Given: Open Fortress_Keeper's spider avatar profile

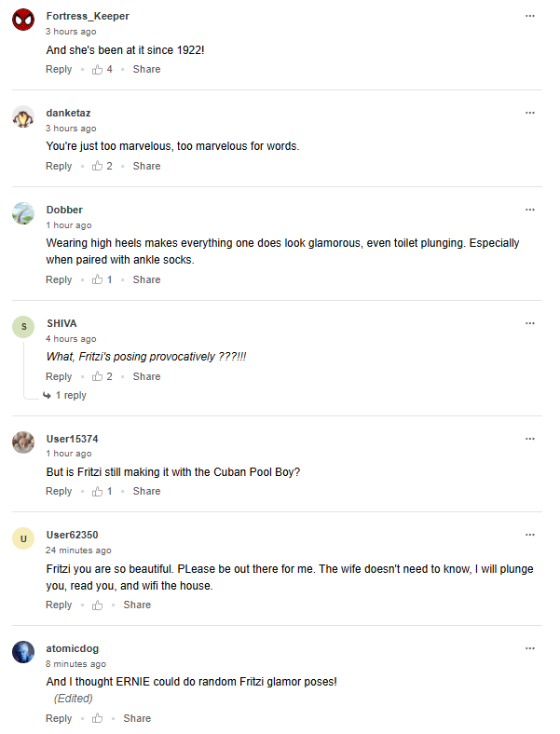Looking at the screenshot, I should click(x=23, y=20).
